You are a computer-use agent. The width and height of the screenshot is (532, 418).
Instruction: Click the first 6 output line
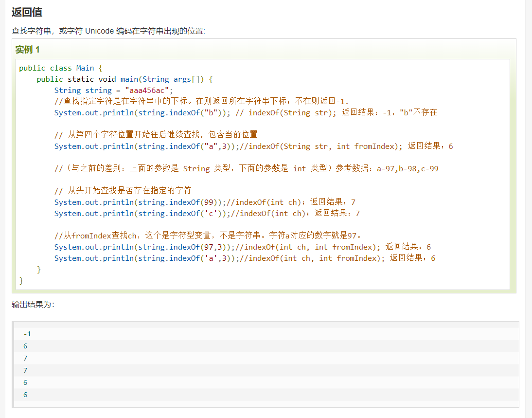click(25, 346)
